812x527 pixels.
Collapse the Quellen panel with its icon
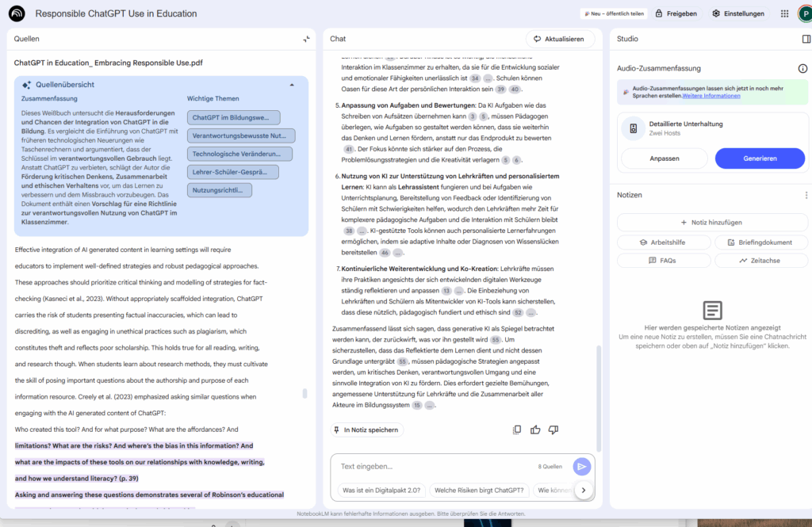[x=307, y=39]
